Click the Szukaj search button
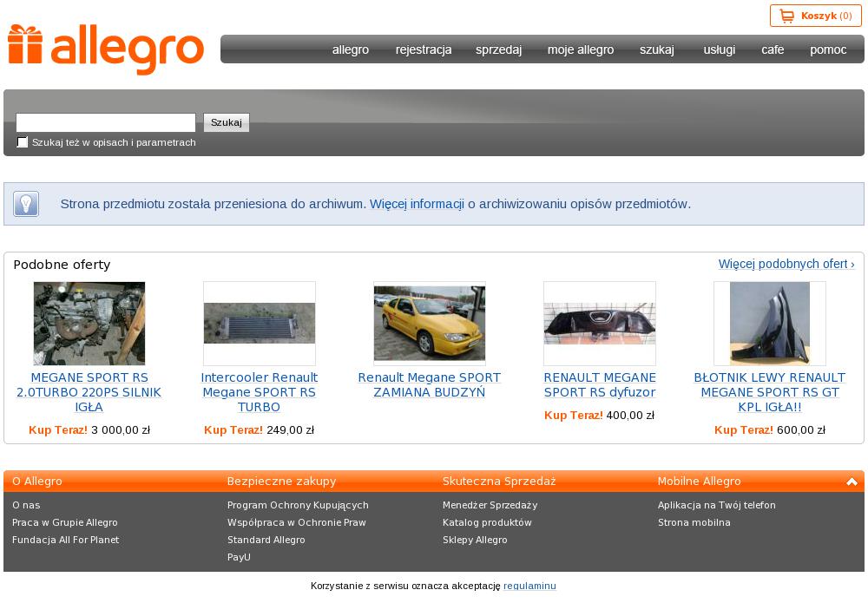 [x=227, y=122]
